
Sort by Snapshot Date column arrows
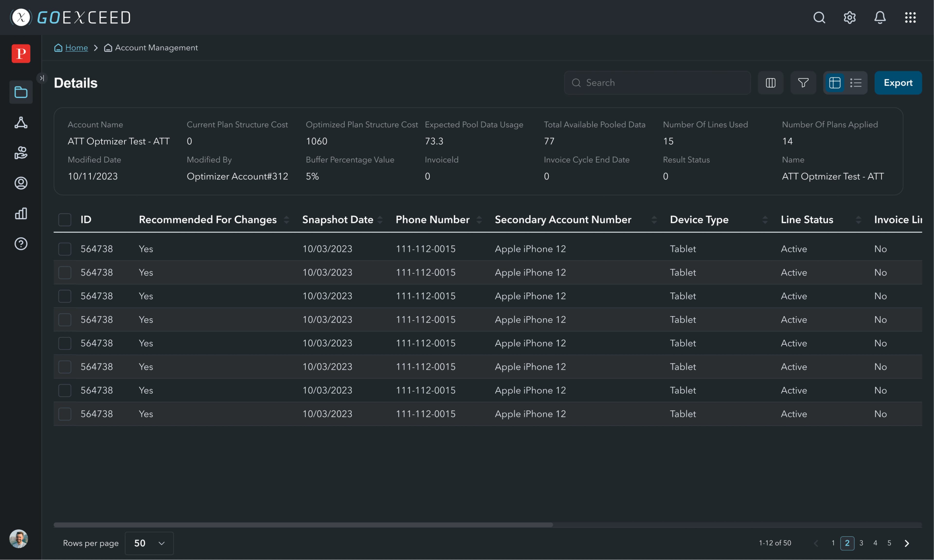point(380,220)
